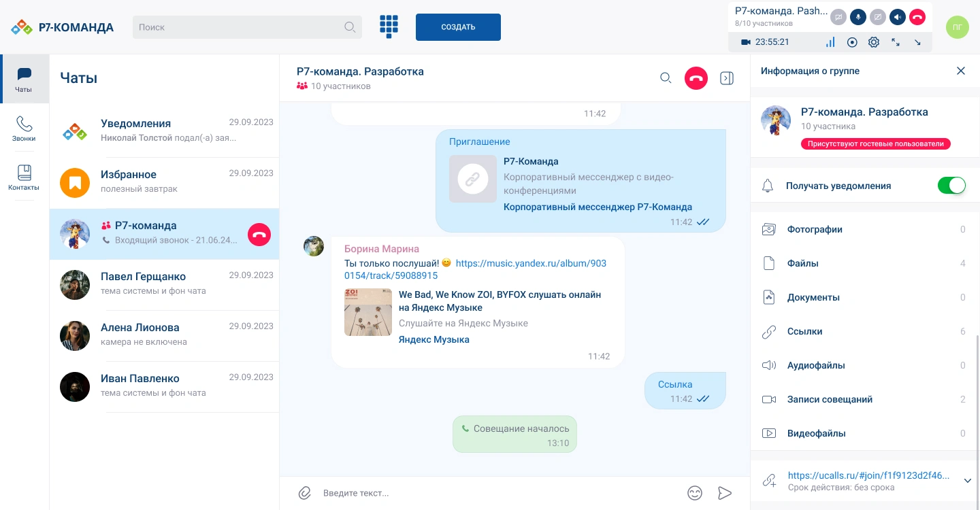This screenshot has height=510, width=980.
Task: Mute the microphone in call widget
Action: click(859, 18)
